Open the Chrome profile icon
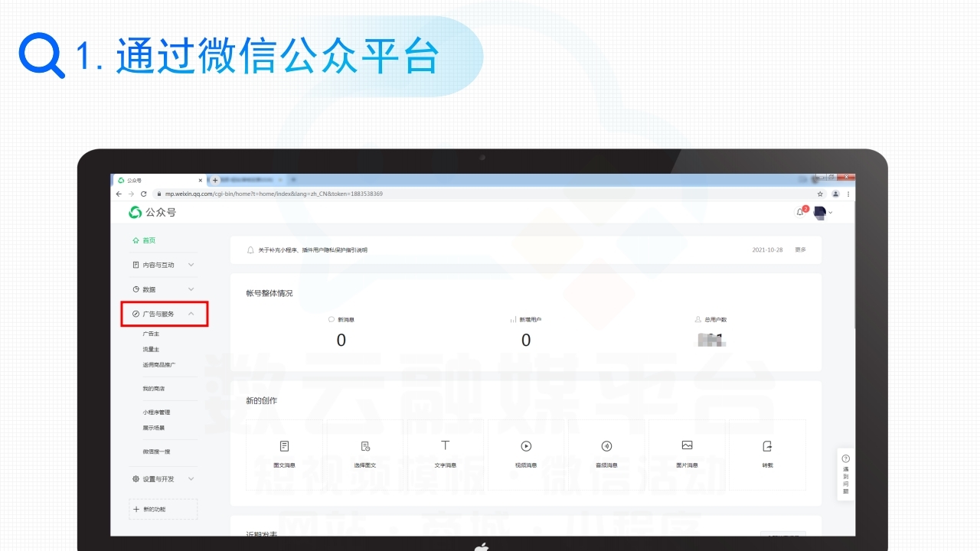The width and height of the screenshot is (980, 551). tap(835, 194)
